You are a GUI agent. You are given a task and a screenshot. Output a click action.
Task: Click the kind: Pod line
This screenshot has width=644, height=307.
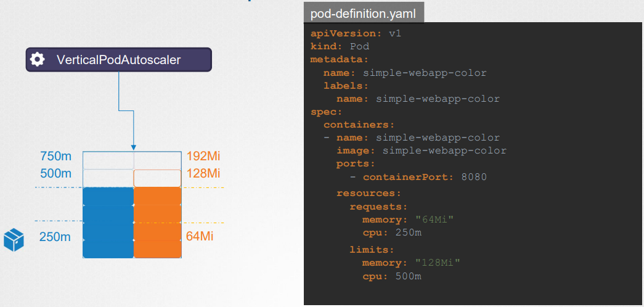340,46
